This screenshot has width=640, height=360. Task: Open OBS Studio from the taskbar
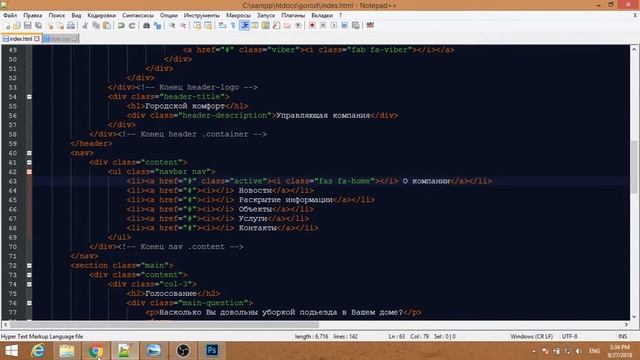click(x=183, y=351)
